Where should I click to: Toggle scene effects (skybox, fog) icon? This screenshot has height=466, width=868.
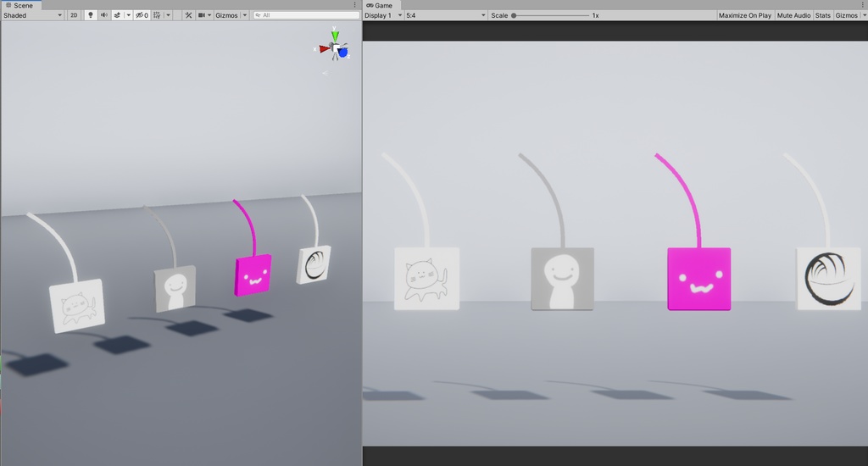117,15
